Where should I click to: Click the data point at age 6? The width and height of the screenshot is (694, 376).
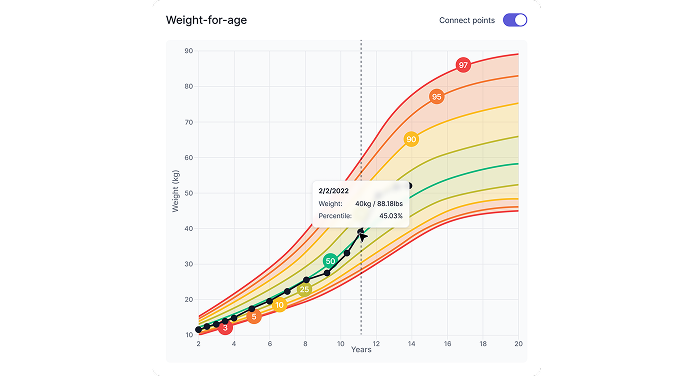coord(270,301)
